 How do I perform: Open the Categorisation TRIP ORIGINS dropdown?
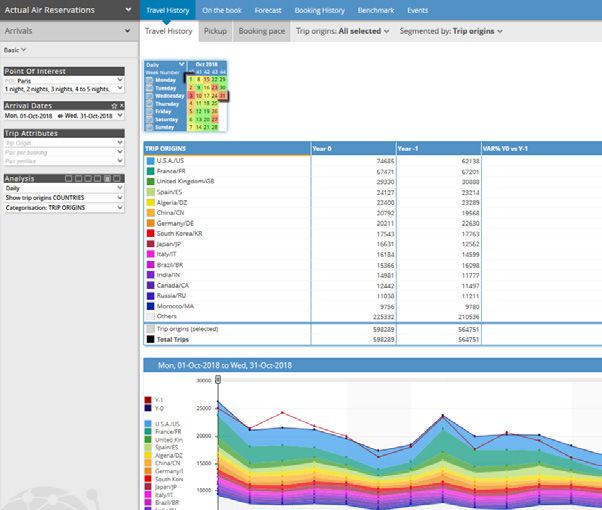tap(64, 207)
